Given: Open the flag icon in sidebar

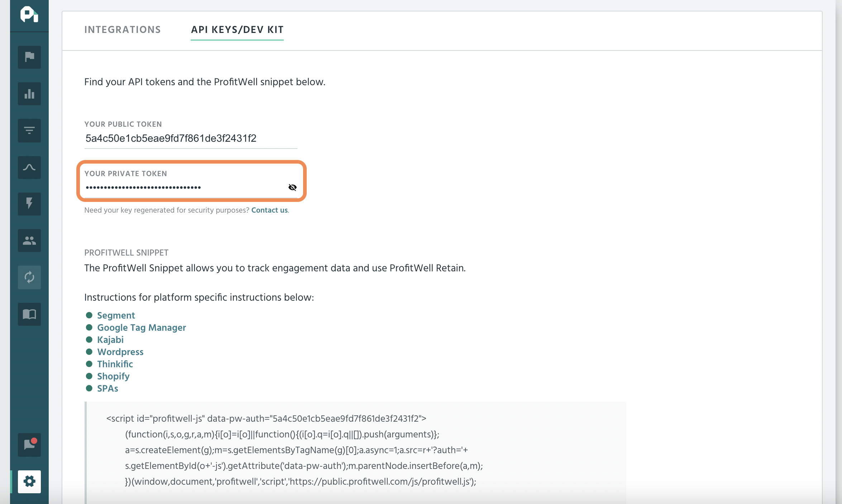Looking at the screenshot, I should [x=29, y=57].
